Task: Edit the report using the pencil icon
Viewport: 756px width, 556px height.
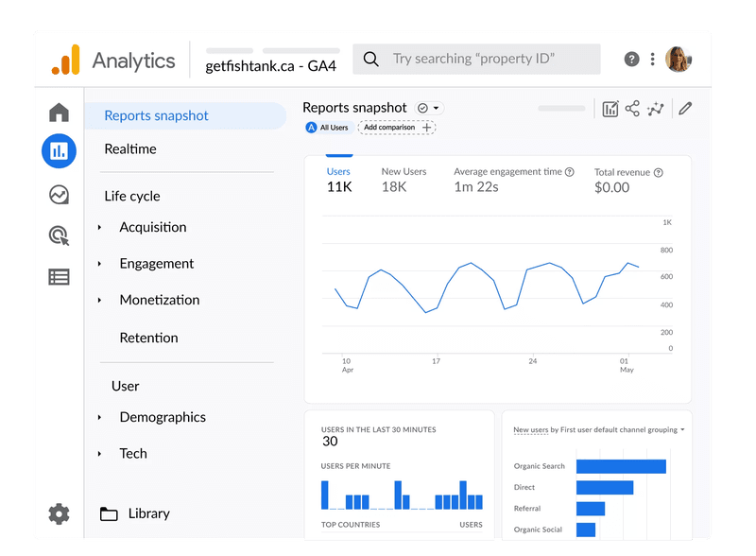Action: 685,109
